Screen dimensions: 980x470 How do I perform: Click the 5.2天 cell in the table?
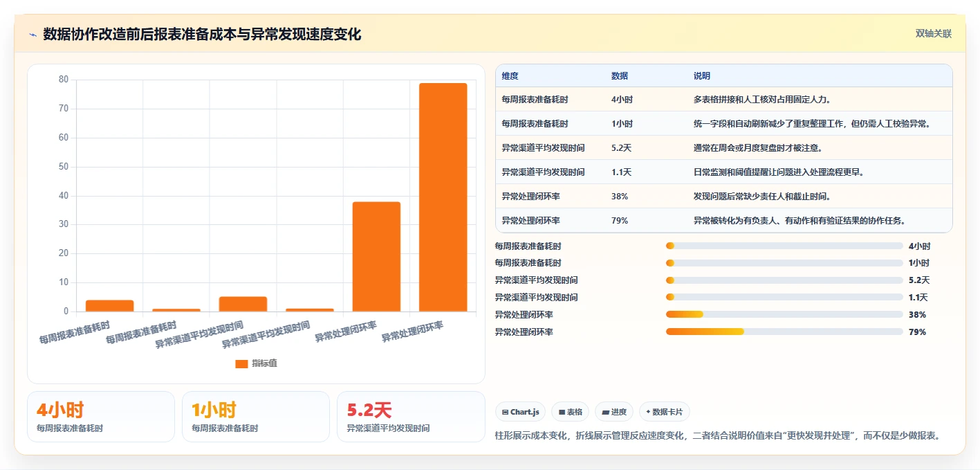click(x=621, y=148)
